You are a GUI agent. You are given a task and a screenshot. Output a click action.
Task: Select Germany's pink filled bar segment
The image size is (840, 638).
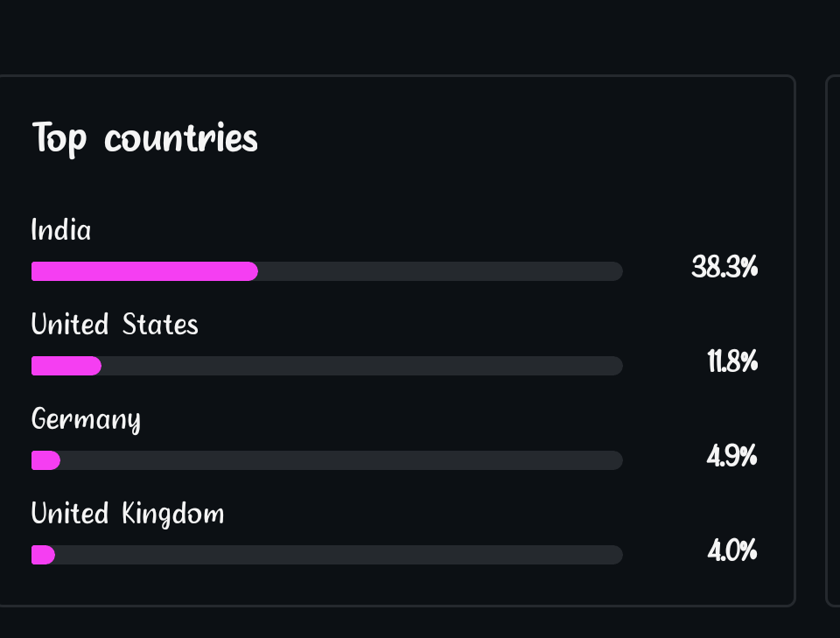(x=45, y=460)
